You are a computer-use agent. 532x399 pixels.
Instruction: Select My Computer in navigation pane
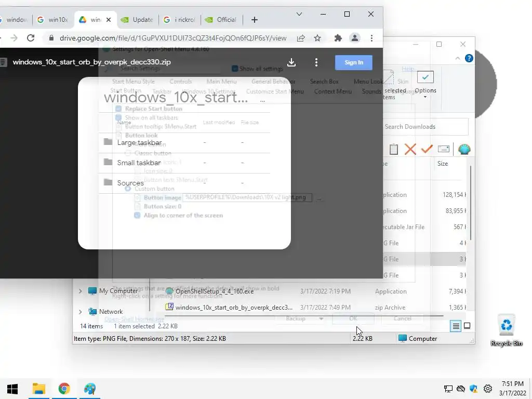pyautogui.click(x=118, y=291)
